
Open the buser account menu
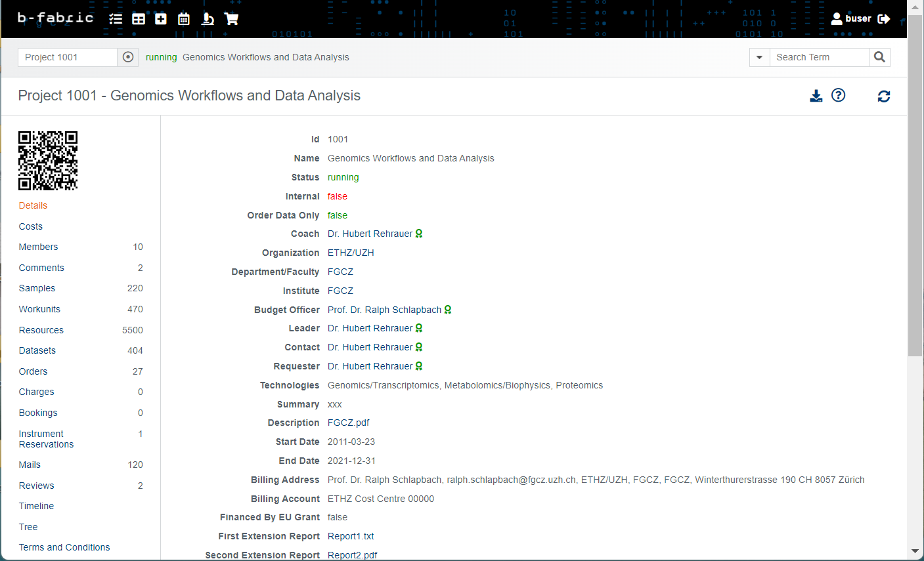click(x=852, y=19)
